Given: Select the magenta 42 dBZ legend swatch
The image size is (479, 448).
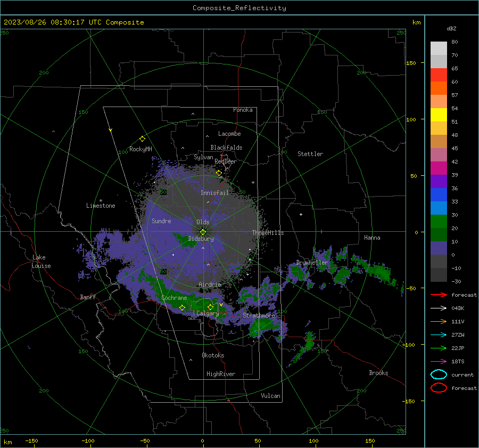Looking at the screenshot, I should pyautogui.click(x=439, y=168).
